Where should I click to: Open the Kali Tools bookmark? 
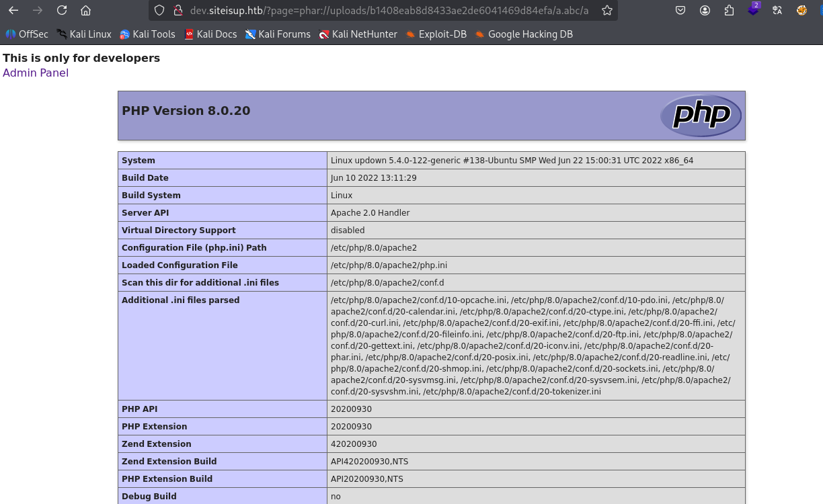(x=147, y=34)
